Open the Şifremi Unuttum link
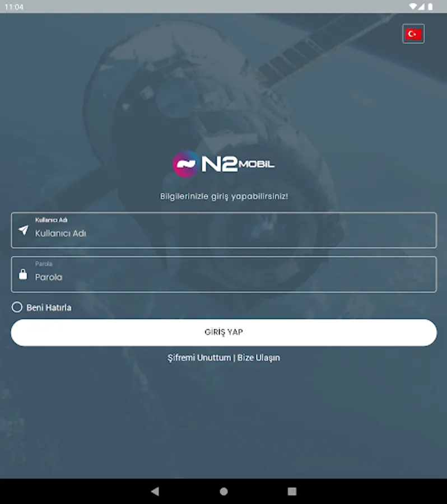This screenshot has width=447, height=504. pyautogui.click(x=199, y=358)
